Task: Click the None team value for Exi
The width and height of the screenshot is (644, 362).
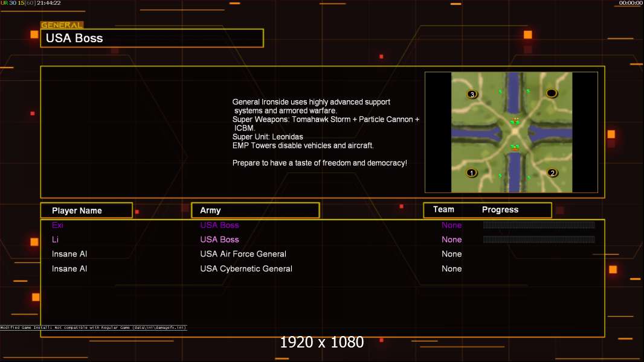Action: point(451,225)
